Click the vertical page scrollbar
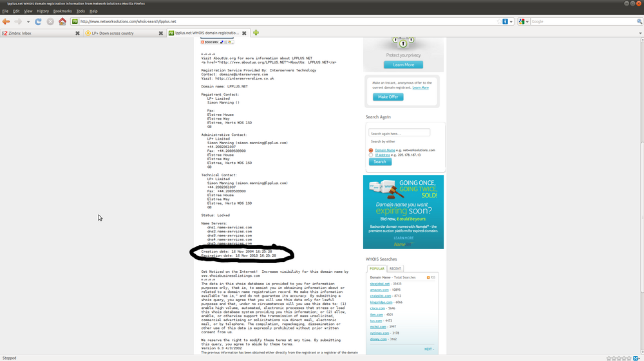Viewport: 644px width, 361px height. tap(642, 218)
